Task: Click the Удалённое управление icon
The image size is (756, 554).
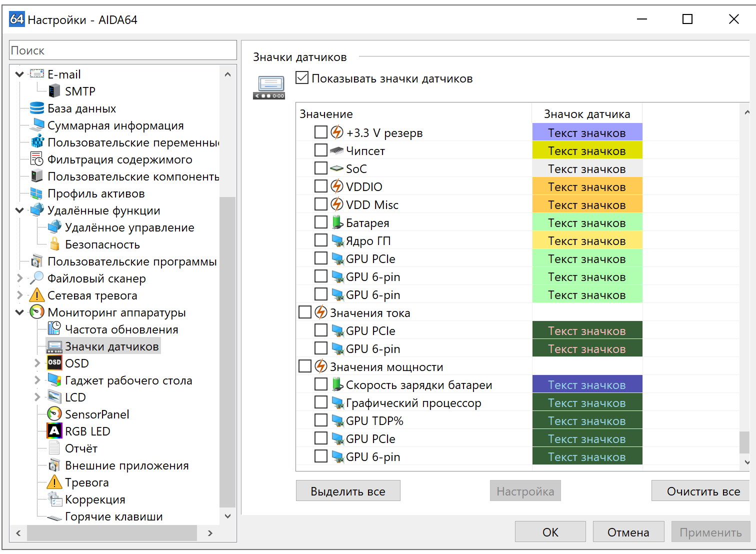Action: tap(54, 227)
